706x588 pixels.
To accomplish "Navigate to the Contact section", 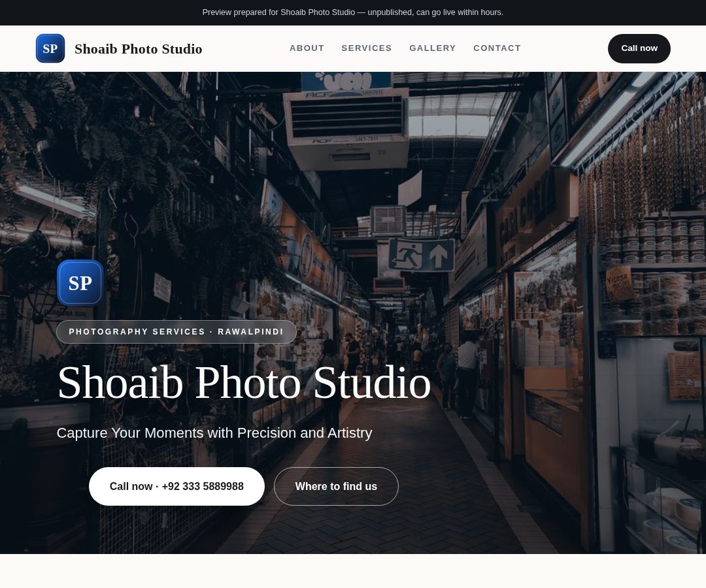I will (x=497, y=48).
